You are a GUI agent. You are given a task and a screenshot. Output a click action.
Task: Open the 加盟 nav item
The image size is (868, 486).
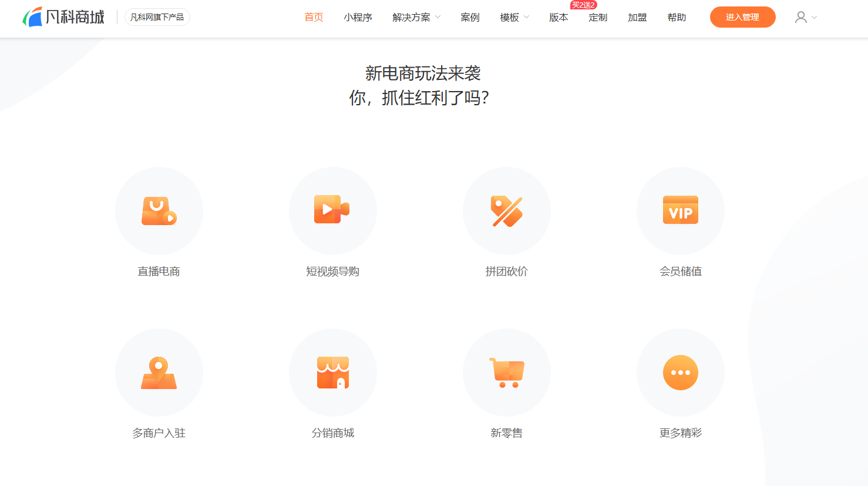637,17
